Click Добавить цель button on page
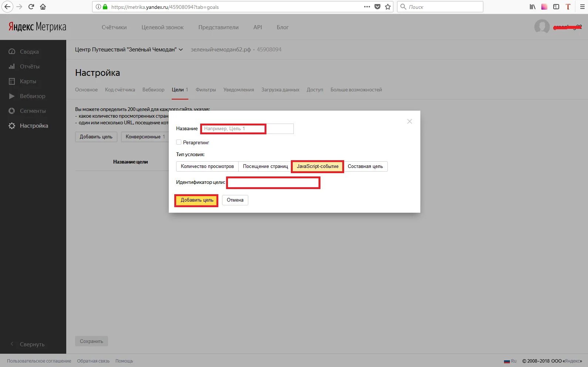The width and height of the screenshot is (588, 367). 96,137
